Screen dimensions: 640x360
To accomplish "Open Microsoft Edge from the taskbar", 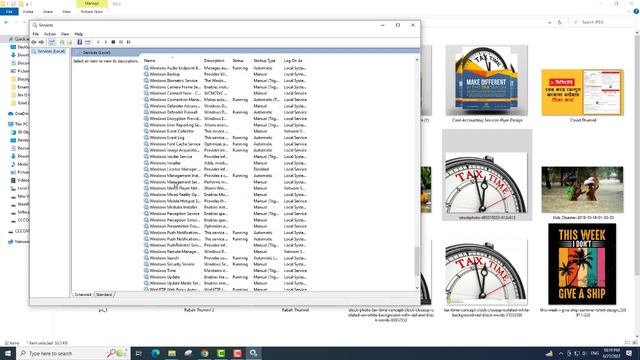I will [156, 353].
